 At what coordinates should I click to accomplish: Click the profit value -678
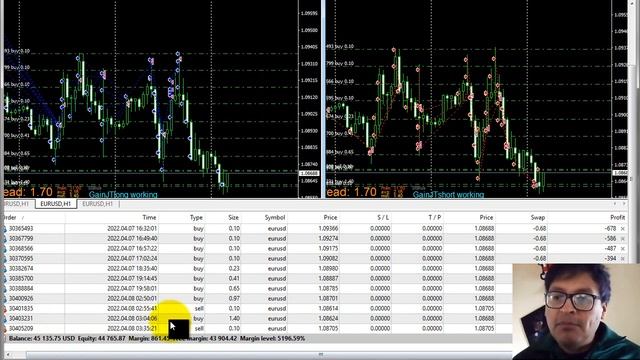610,229
